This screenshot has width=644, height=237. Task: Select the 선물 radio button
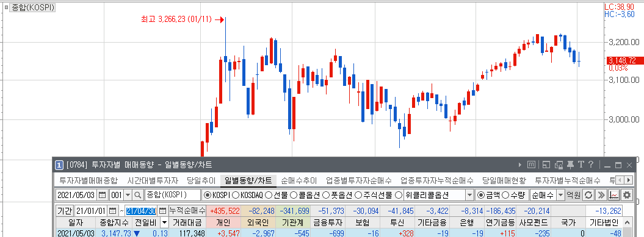tap(269, 195)
